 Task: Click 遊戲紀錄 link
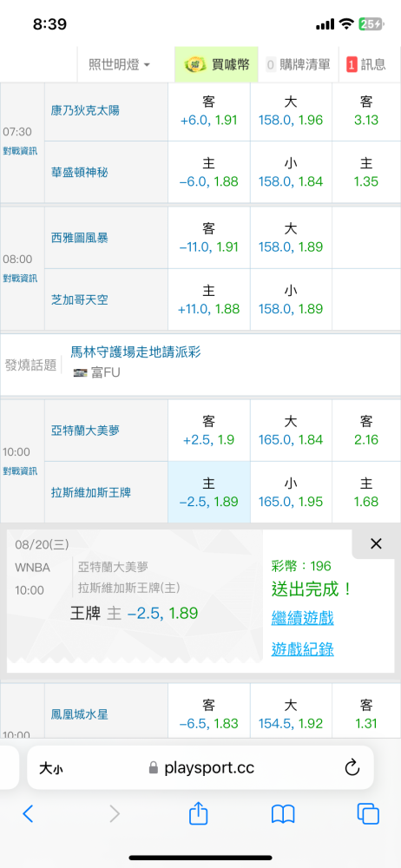click(x=302, y=648)
